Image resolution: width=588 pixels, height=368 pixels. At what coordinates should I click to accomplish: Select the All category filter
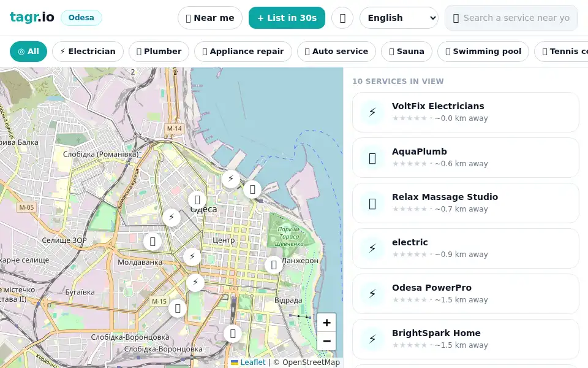[x=29, y=52]
